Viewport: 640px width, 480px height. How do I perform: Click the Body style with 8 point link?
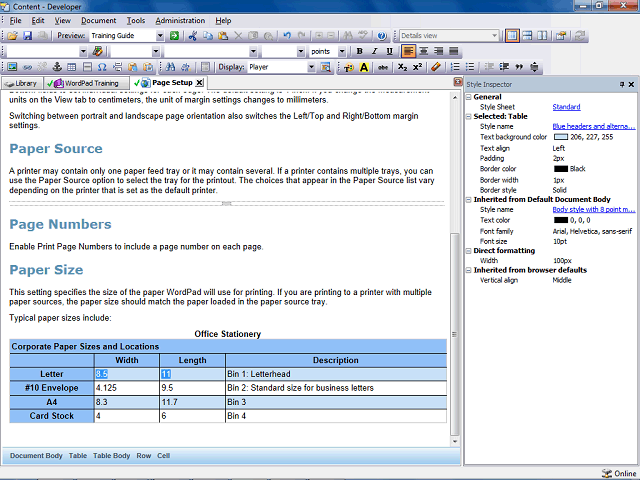(594, 209)
